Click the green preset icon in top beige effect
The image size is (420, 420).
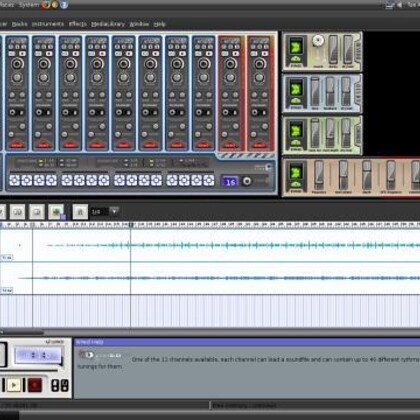tap(296, 46)
